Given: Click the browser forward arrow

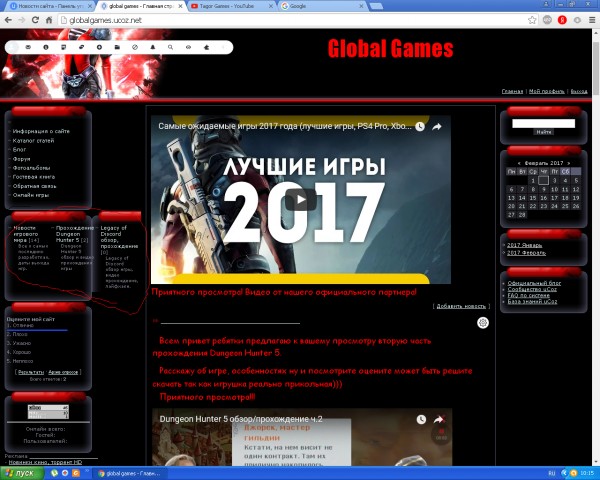Looking at the screenshot, I should 21,20.
